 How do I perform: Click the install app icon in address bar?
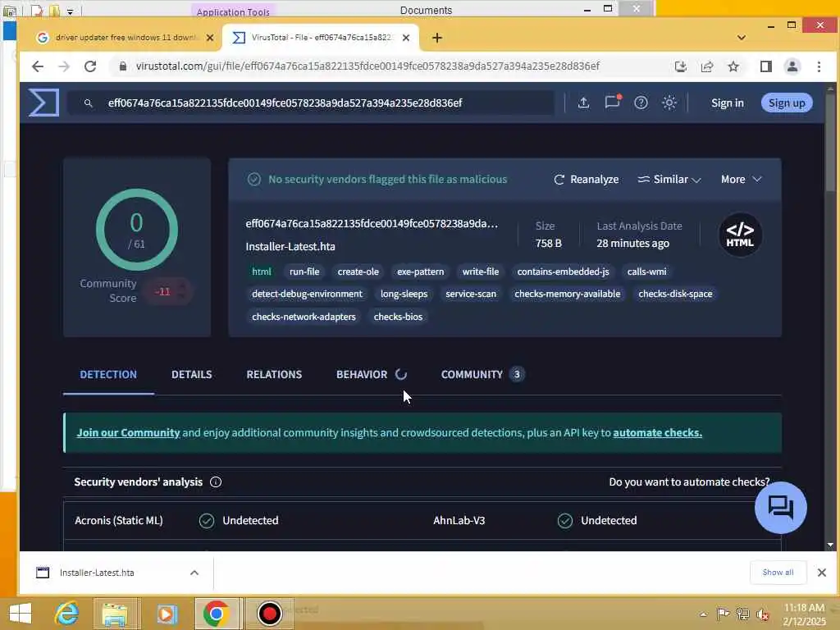point(680,66)
